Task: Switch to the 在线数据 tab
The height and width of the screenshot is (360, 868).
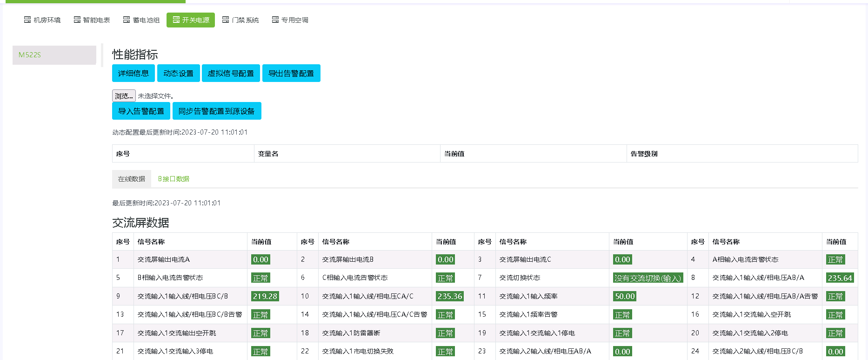Action: click(x=132, y=179)
